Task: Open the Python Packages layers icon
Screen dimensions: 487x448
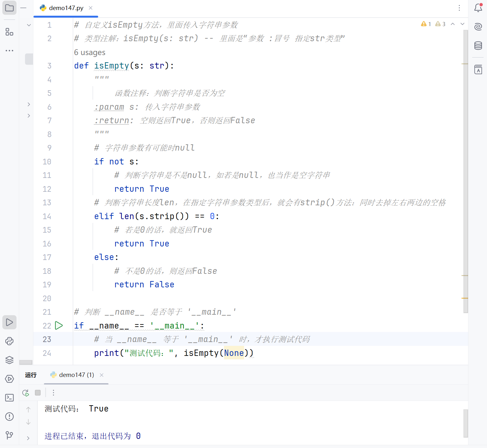Action: click(9, 360)
